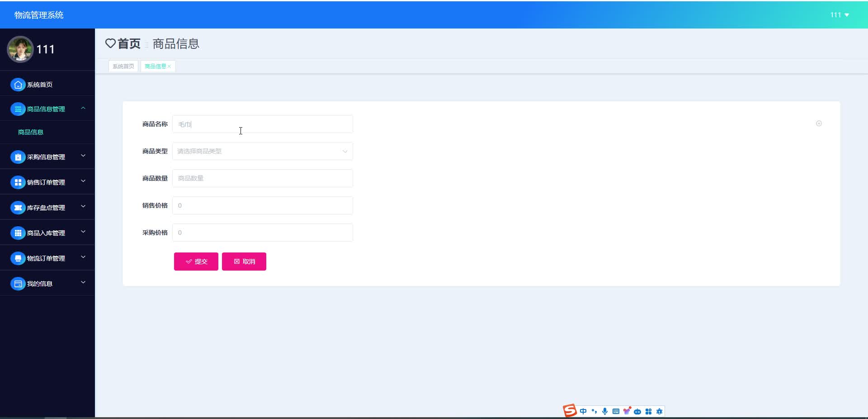Click the 商品信息 breadcrumb text
868x419 pixels.
(x=176, y=43)
